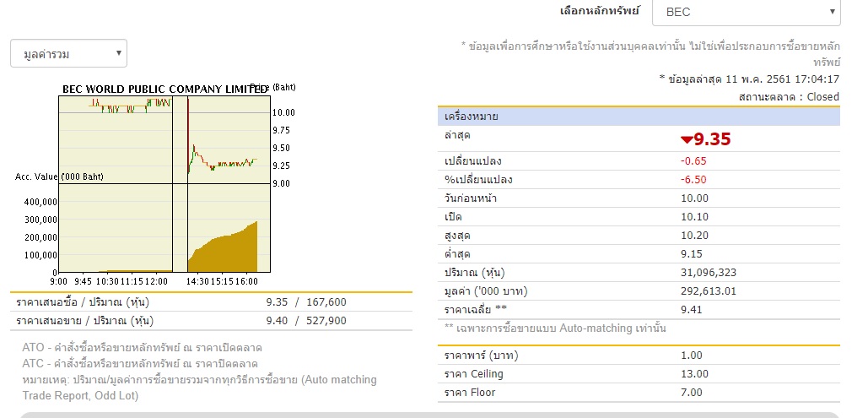This screenshot has width=868, height=418.
Task: Open the BEC securities selection dropdown
Action: [747, 12]
